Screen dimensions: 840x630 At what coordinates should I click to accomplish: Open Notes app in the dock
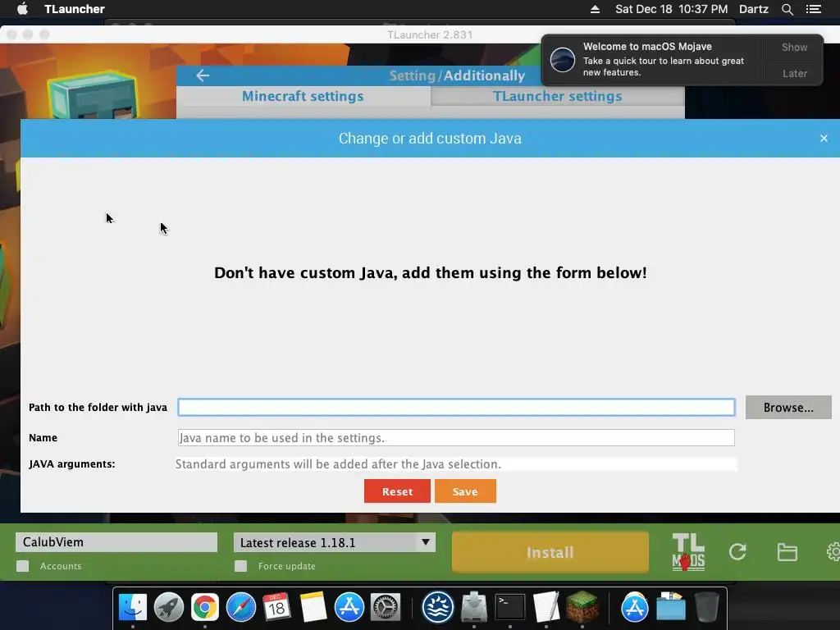click(313, 608)
